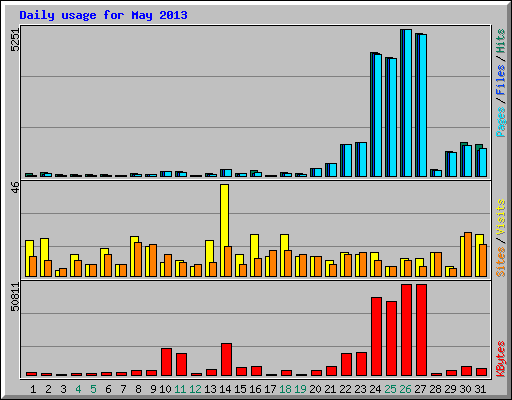Click day 21 on the x-axis
The height and width of the screenshot is (400, 512).
[x=330, y=389]
